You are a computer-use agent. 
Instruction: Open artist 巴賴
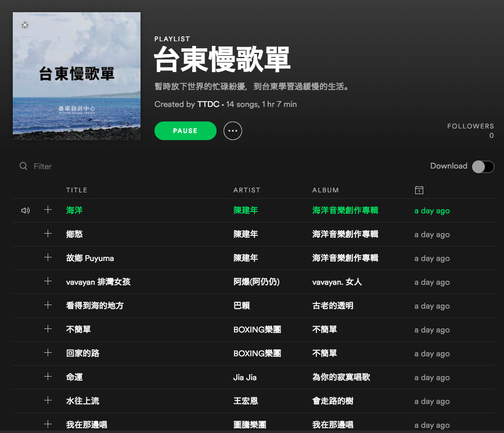pos(242,306)
